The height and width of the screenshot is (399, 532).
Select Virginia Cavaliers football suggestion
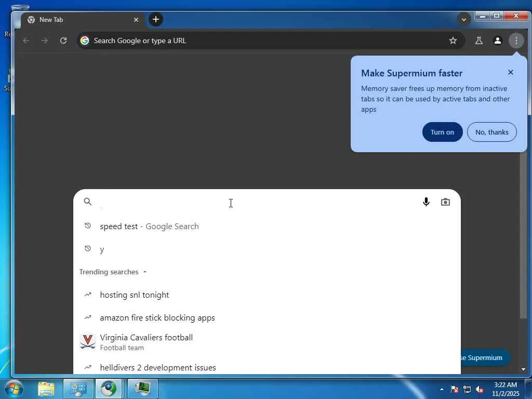pyautogui.click(x=267, y=342)
